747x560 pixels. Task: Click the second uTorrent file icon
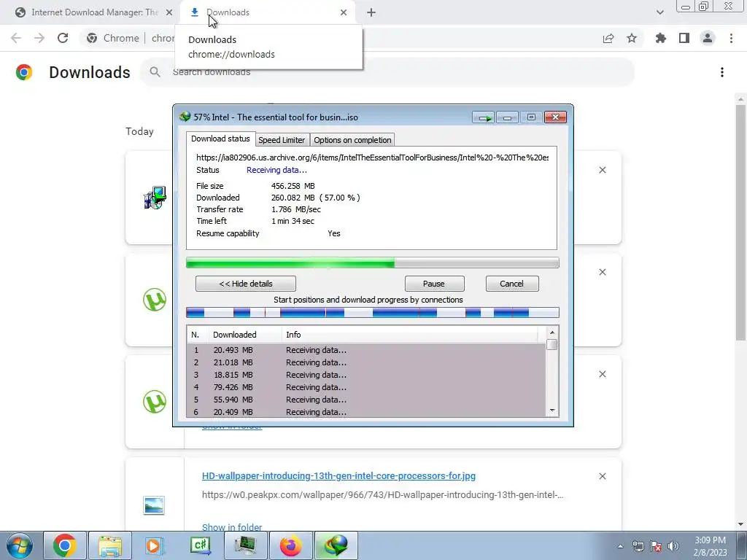[155, 402]
